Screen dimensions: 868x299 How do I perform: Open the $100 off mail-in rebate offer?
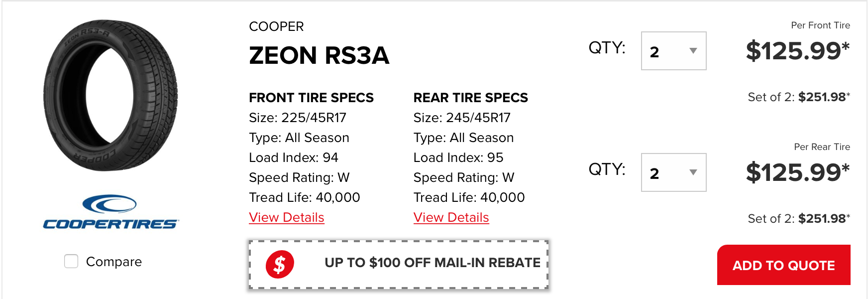(x=399, y=265)
